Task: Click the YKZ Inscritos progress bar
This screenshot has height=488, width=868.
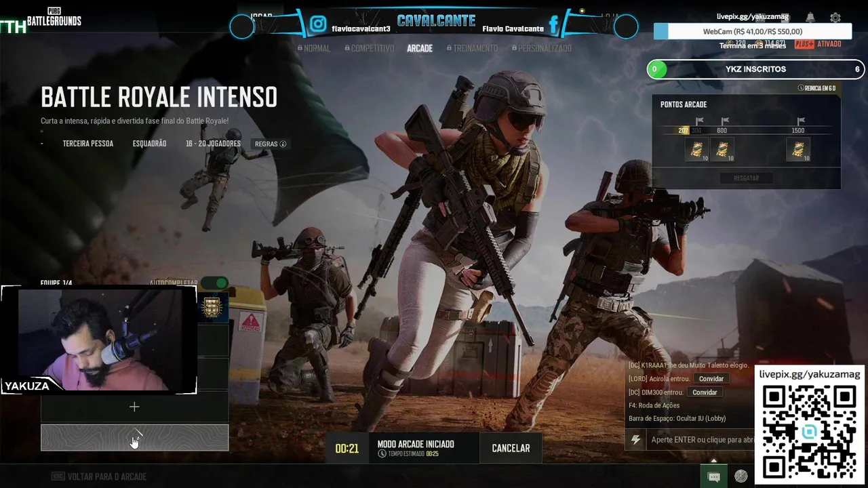Action: pos(756,69)
